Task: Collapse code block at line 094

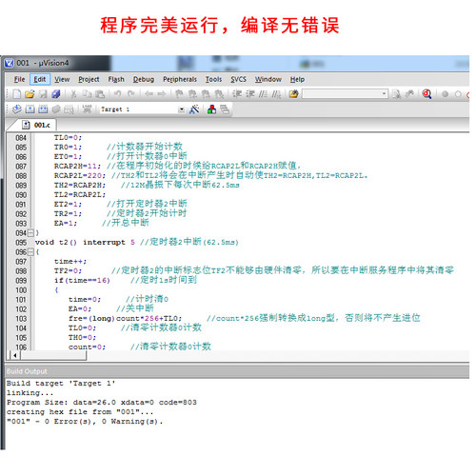Action: pyautogui.click(x=30, y=233)
